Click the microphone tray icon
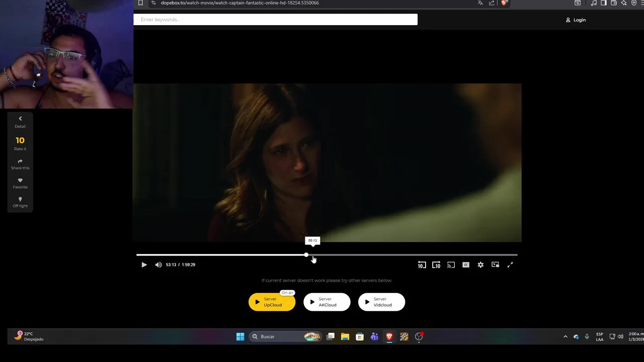Viewport: 644px width, 362px height. (587, 337)
